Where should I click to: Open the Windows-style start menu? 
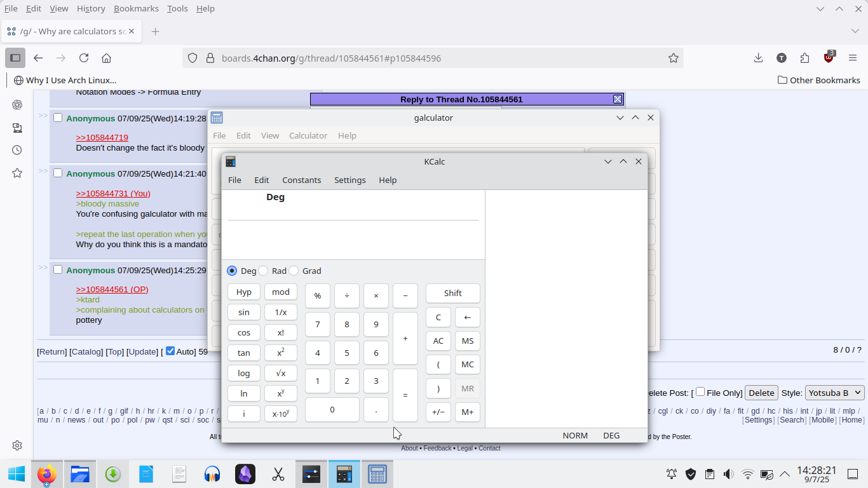pos(16,474)
